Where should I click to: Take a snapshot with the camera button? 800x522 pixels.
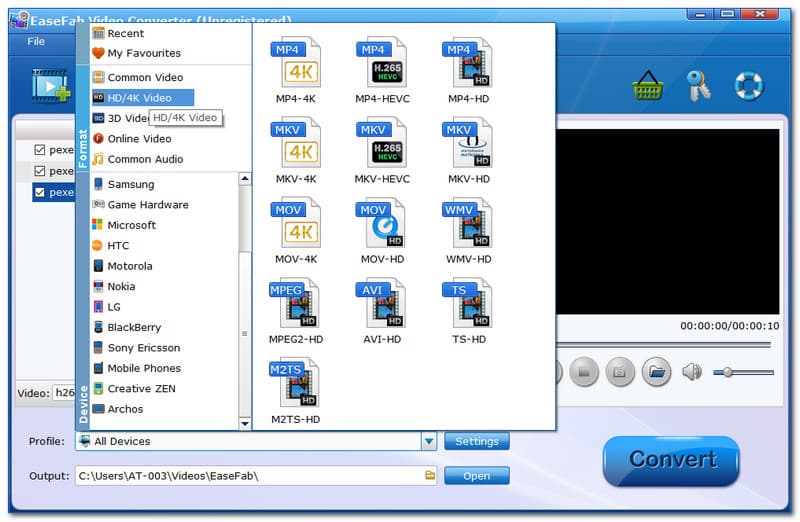point(620,372)
